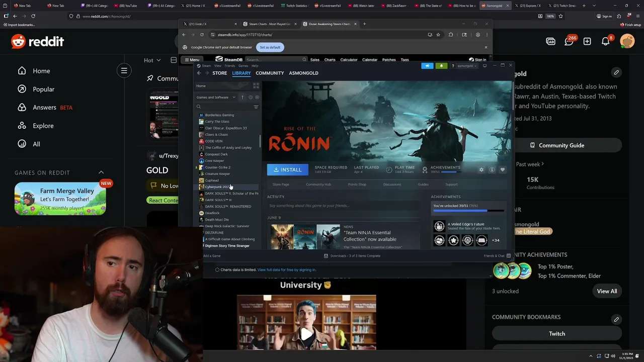Click the blue INSTALL button in Steam
The height and width of the screenshot is (362, 644).
(x=288, y=169)
